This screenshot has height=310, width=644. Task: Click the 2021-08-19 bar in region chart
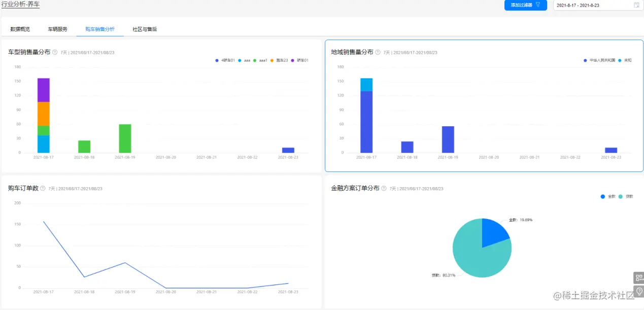pyautogui.click(x=448, y=140)
